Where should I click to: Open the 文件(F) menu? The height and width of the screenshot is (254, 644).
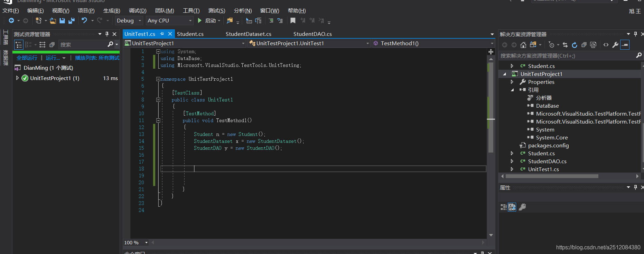11,11
